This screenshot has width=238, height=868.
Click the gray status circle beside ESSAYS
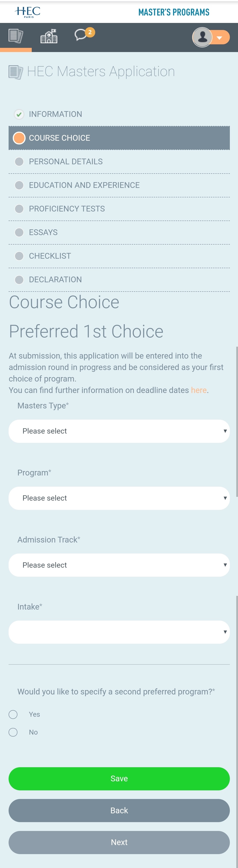(x=19, y=232)
